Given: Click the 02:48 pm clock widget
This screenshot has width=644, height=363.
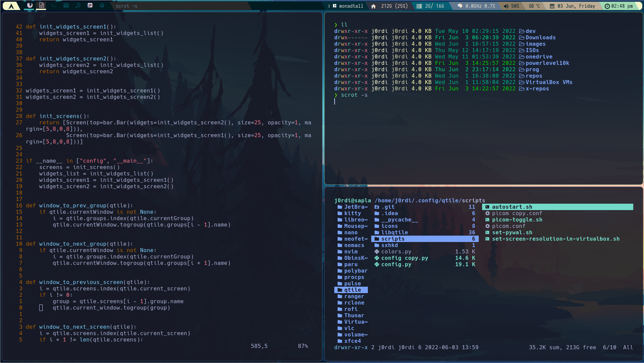Looking at the screenshot, I should [x=618, y=6].
